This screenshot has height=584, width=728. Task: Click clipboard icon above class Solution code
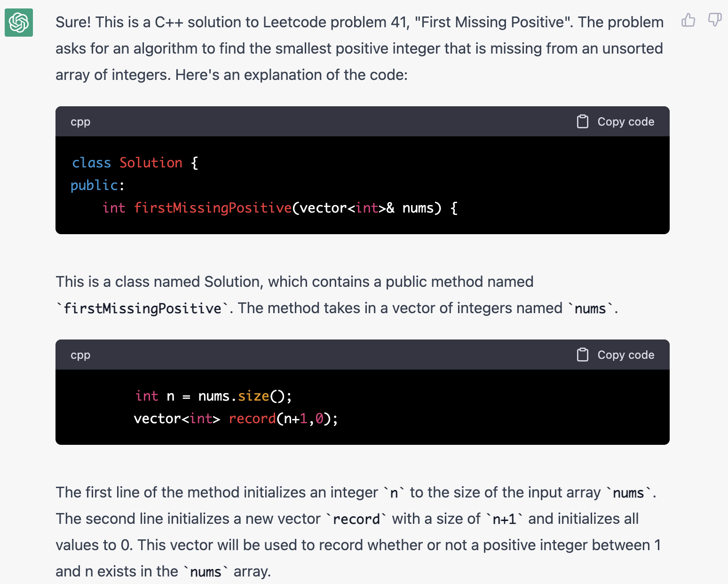click(583, 122)
